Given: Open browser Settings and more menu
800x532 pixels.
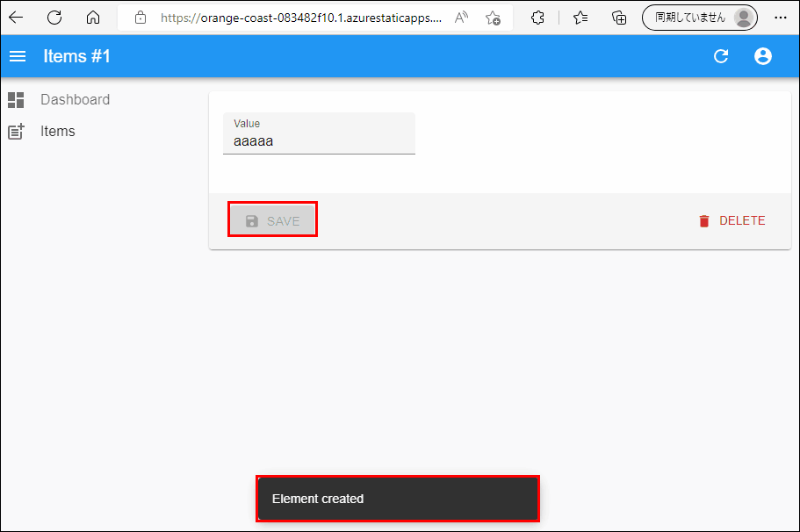Looking at the screenshot, I should 780,18.
